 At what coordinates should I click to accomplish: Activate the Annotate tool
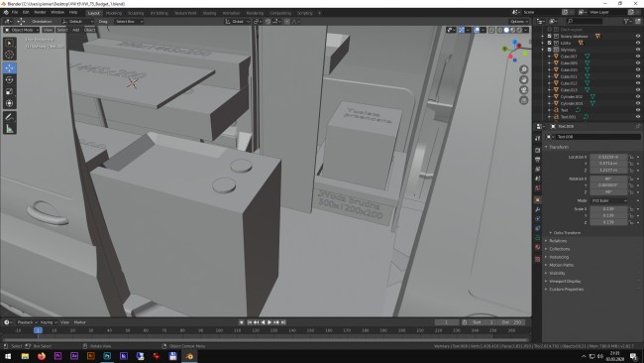[10, 117]
